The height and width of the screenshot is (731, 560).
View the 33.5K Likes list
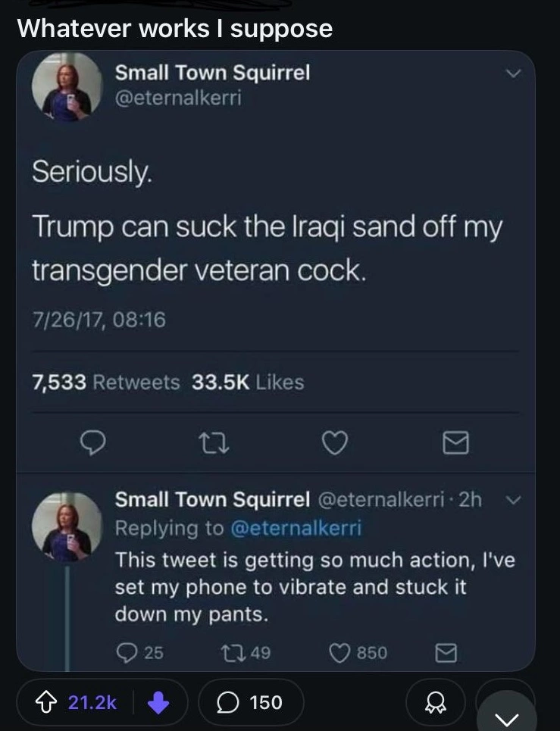tap(248, 383)
